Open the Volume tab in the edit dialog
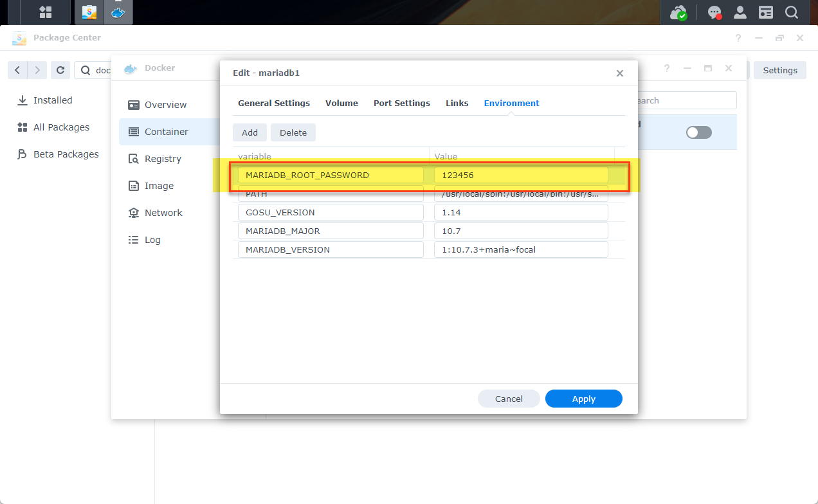The height and width of the screenshot is (504, 818). tap(341, 103)
